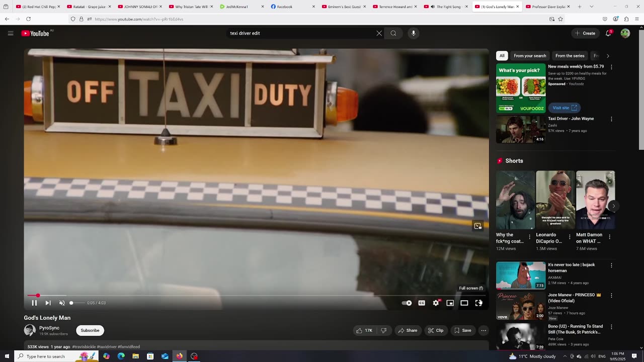Show next Shorts with right arrow
The width and height of the screenshot is (644, 362).
pos(613,206)
